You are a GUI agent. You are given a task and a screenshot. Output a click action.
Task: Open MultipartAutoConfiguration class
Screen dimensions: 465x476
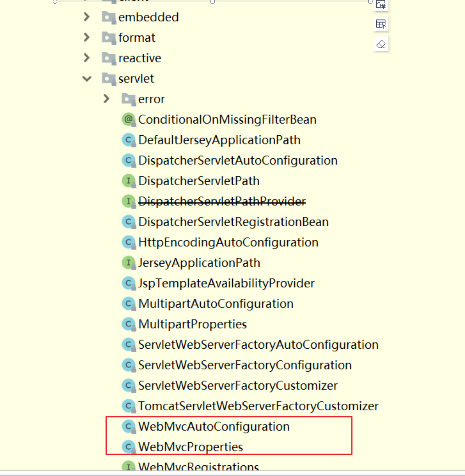[x=216, y=304]
